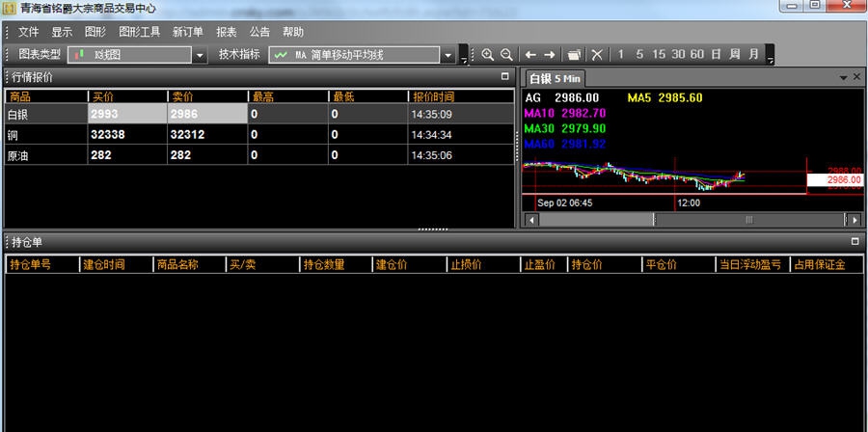This screenshot has width=868, height=432.
Task: Sort quotes by 报价时间 column header
Action: (461, 96)
